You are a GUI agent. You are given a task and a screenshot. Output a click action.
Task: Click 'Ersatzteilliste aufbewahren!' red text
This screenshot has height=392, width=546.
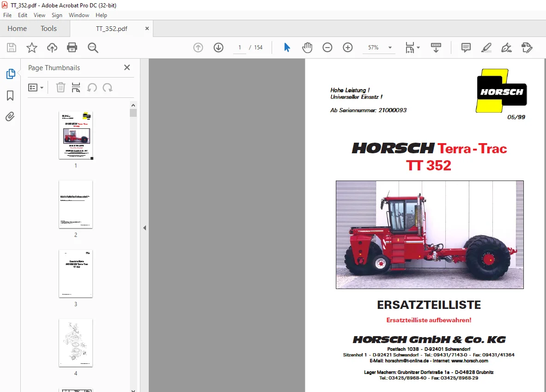[429, 320]
